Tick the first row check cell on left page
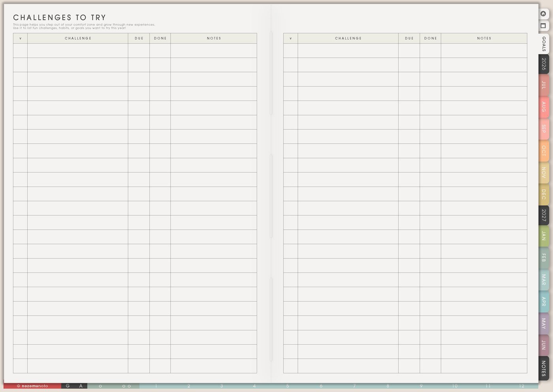The width and height of the screenshot is (553, 392). pyautogui.click(x=21, y=51)
